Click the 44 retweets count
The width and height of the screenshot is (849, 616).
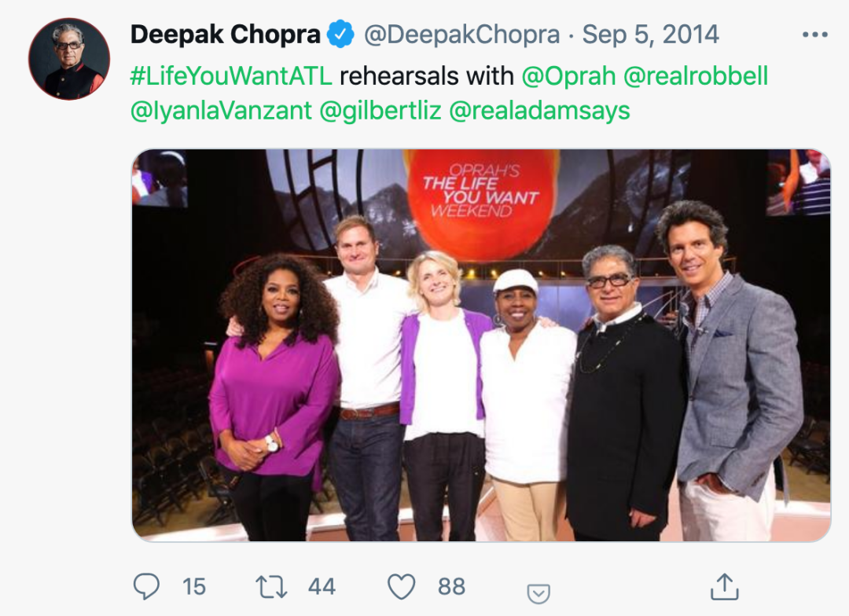point(322,586)
